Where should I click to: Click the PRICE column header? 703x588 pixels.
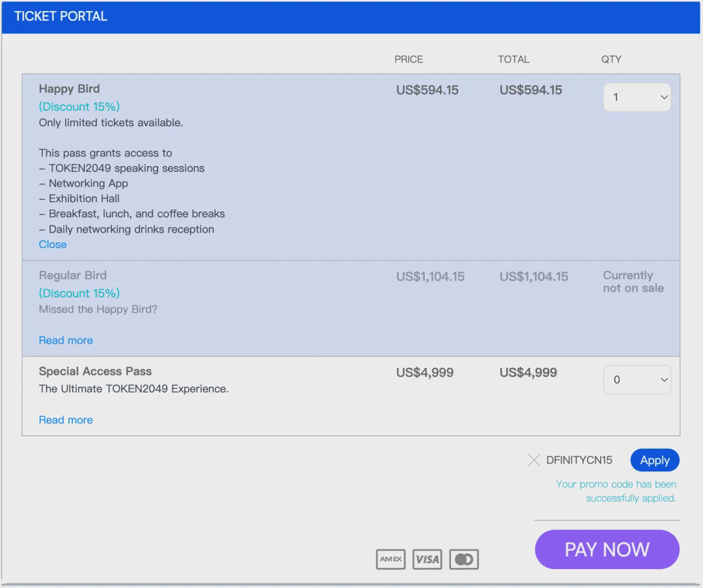tap(408, 59)
